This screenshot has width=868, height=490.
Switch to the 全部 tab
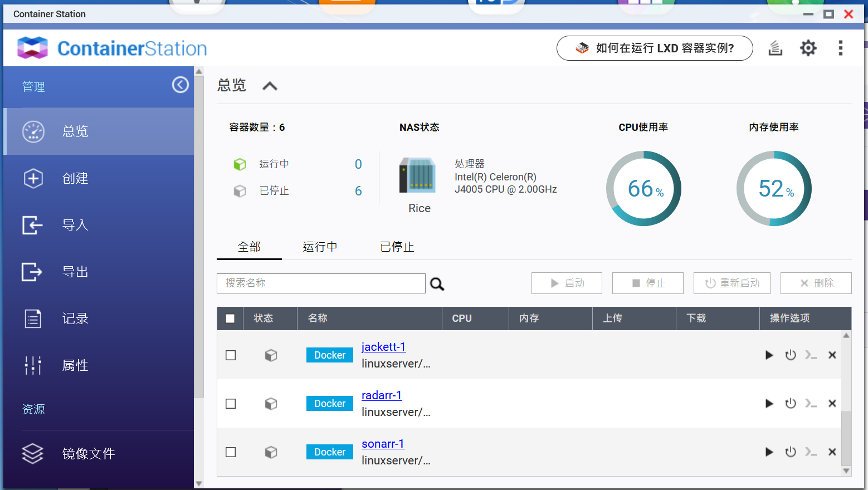(249, 247)
